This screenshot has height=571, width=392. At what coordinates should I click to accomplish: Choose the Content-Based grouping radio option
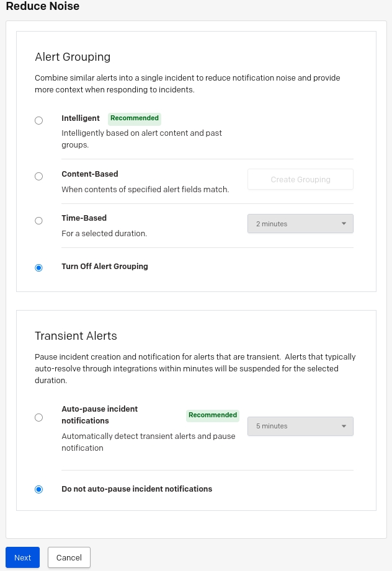[38, 177]
